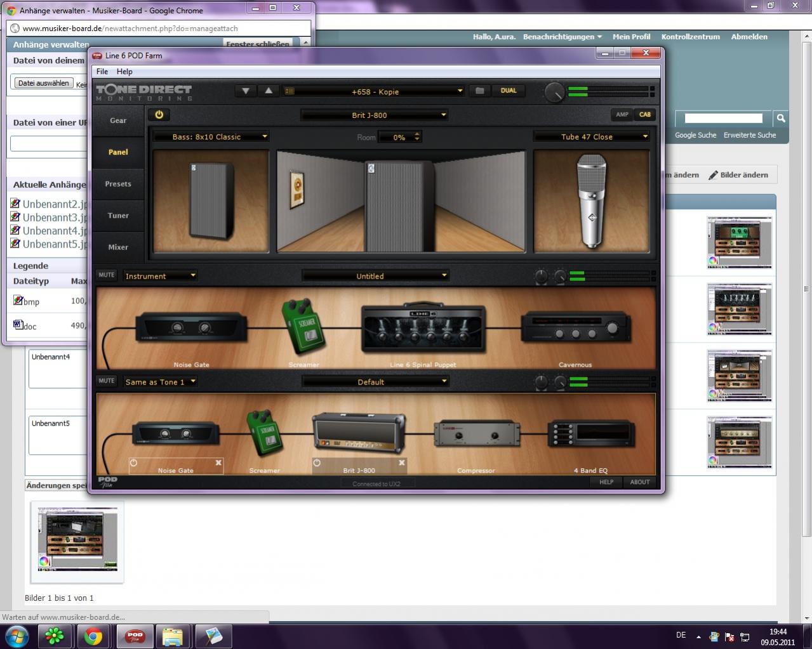Screen dimensions: 812x649
Task: Open the Tube 47 Close microphone dropdown
Action: click(x=592, y=136)
